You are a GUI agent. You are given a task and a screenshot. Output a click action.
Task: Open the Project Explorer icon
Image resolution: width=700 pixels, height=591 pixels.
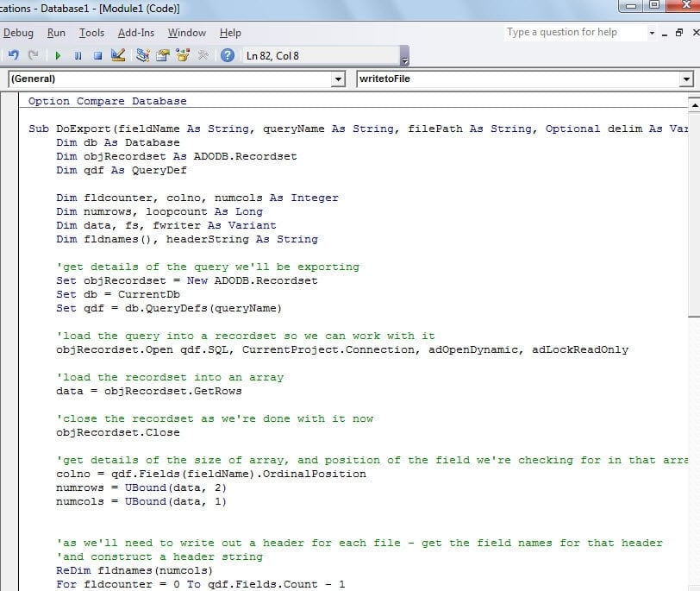(142, 55)
